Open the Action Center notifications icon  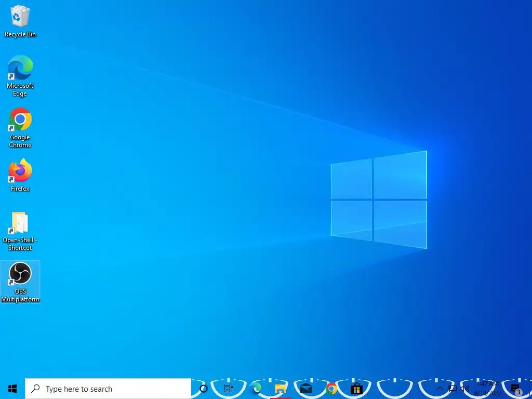pyautogui.click(x=515, y=389)
